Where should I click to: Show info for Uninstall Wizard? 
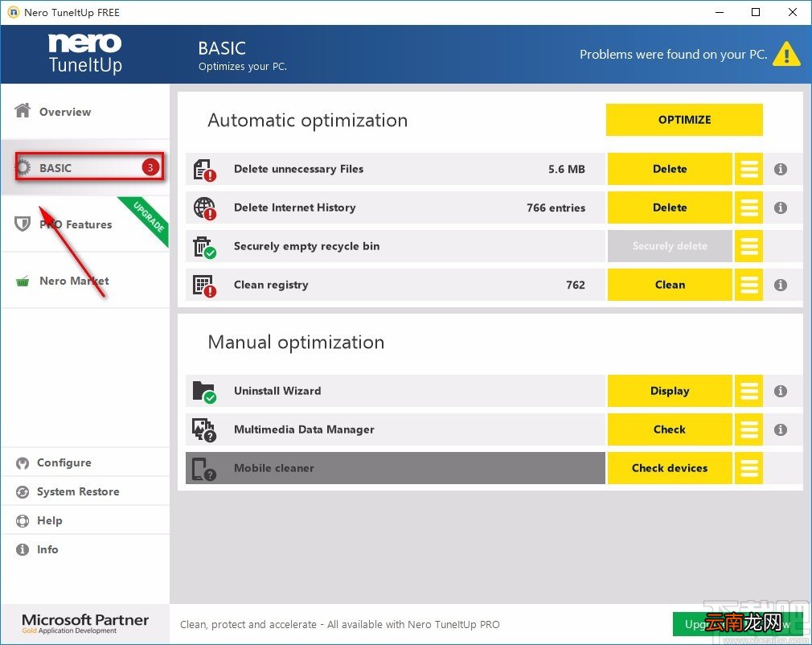[781, 391]
